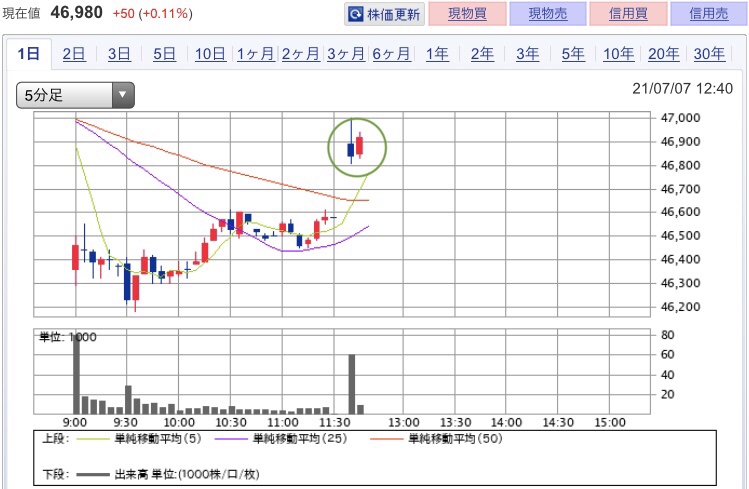Click the 出来高 legend entry
This screenshot has width=749, height=489.
(168, 474)
